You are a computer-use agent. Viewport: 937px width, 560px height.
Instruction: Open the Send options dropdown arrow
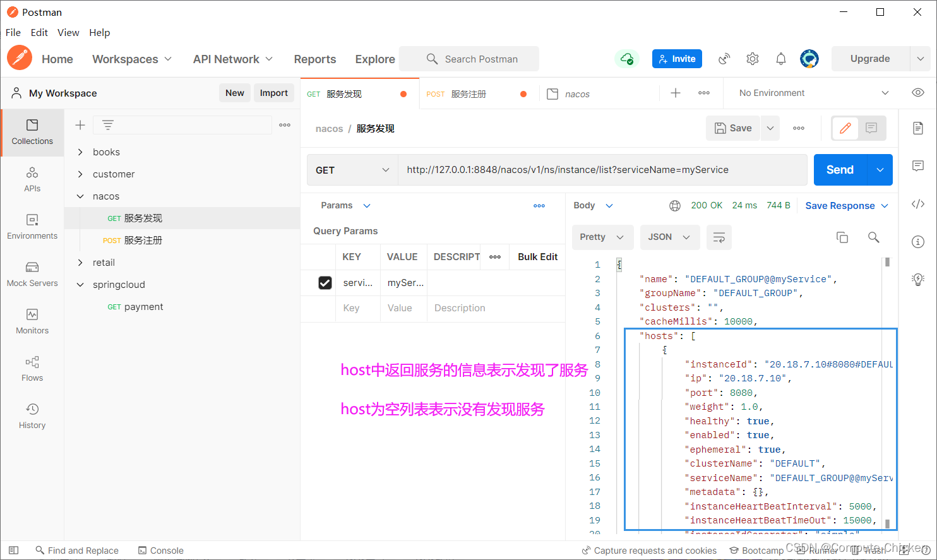tap(880, 170)
